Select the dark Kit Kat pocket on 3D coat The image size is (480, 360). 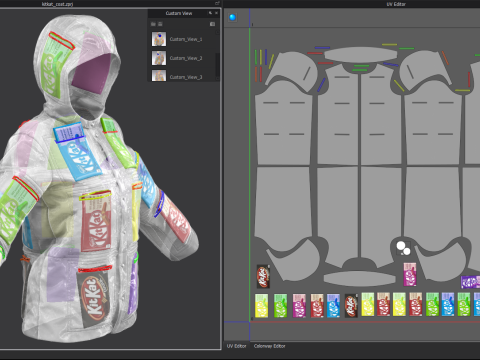click(95, 300)
